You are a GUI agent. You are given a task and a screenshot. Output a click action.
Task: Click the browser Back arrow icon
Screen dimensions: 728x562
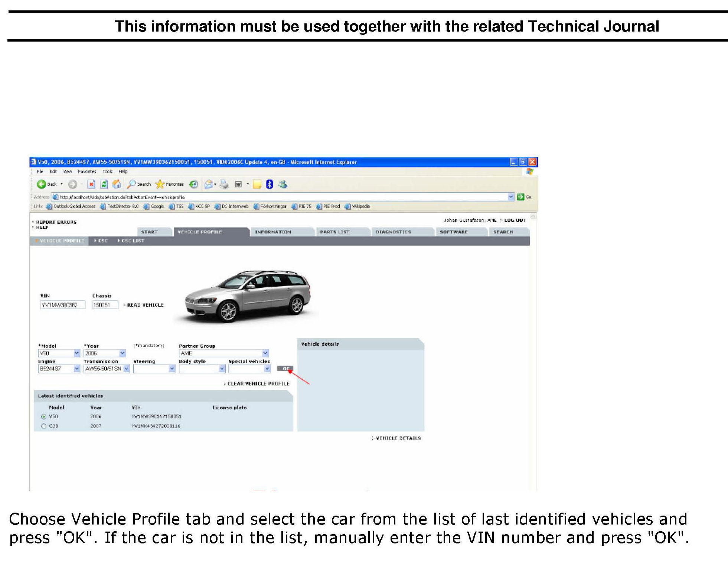41,184
